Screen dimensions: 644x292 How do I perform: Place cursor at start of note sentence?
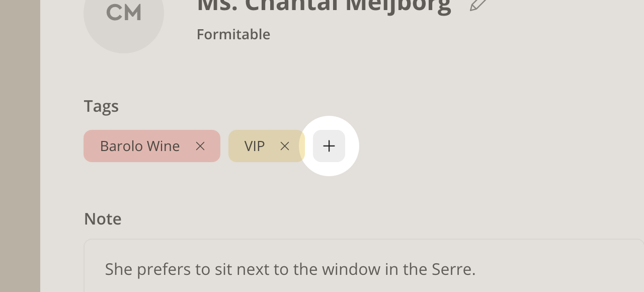pos(106,269)
